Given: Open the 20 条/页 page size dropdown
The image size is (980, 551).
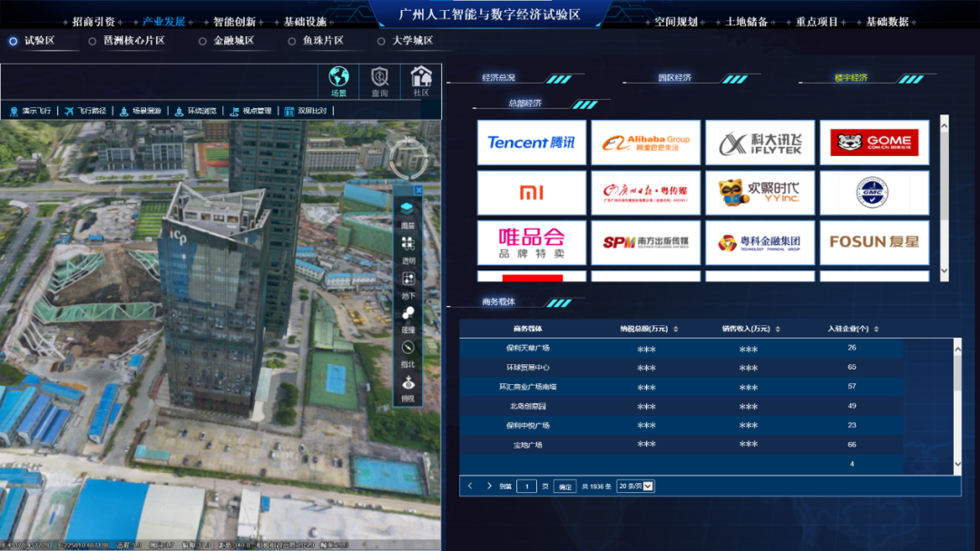Looking at the screenshot, I should (635, 486).
